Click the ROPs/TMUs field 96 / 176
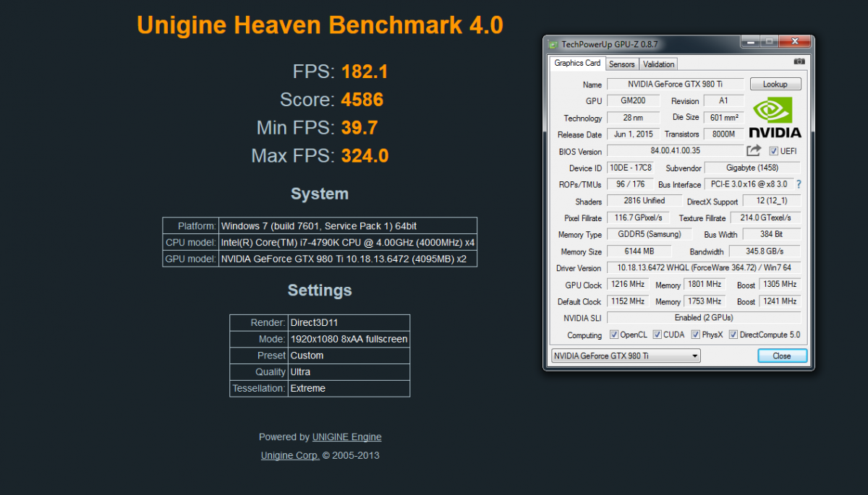 pos(630,184)
